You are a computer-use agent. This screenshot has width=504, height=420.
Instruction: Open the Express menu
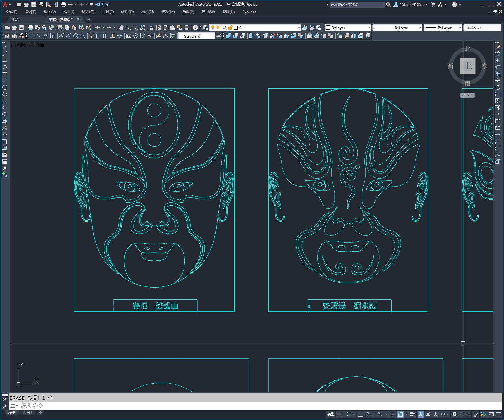pos(249,12)
